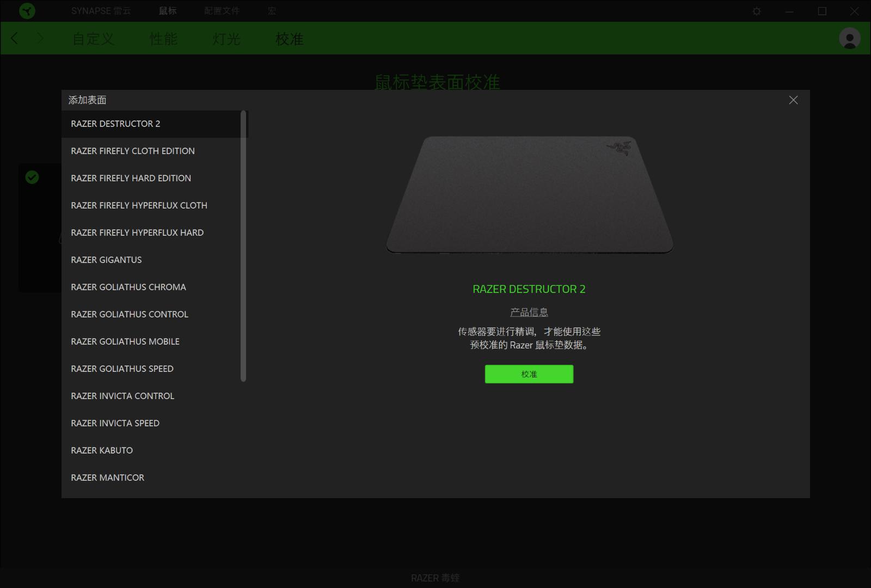The width and height of the screenshot is (871, 588).
Task: Switch to the 自定义 tab
Action: pyautogui.click(x=94, y=39)
